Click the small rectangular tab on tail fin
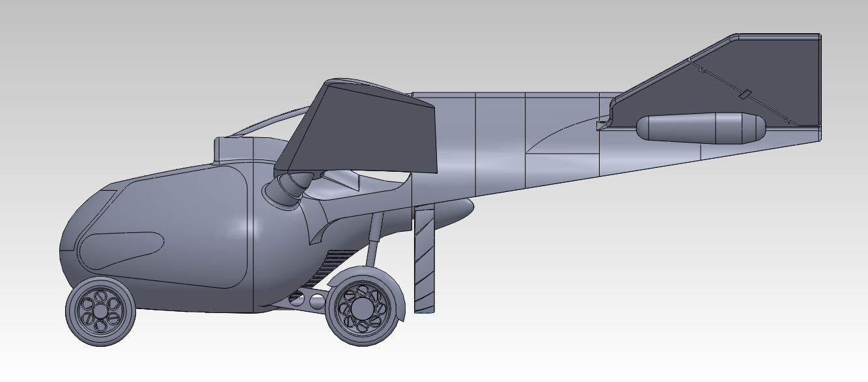 [746, 94]
